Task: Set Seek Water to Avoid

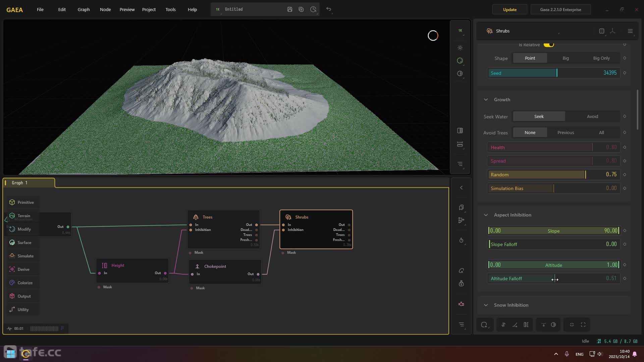Action: coord(592,117)
